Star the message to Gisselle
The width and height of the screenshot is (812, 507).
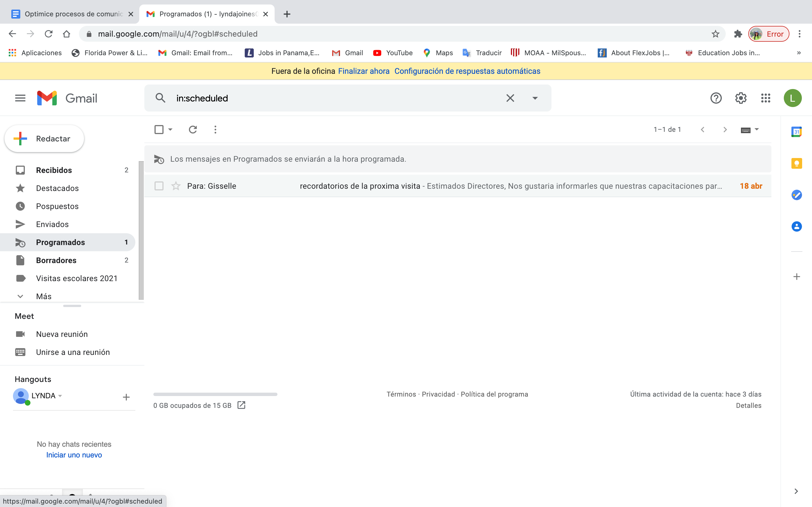click(176, 186)
